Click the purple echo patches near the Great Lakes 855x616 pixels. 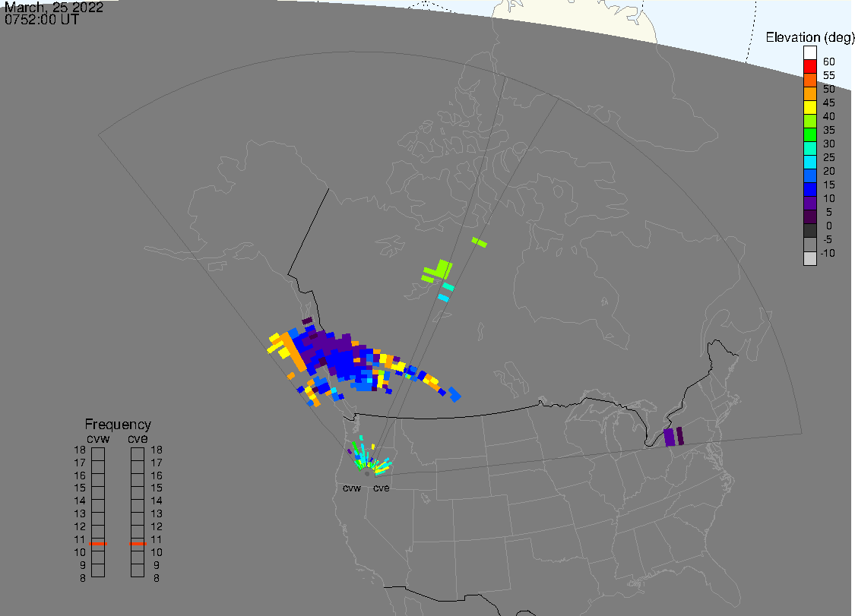point(673,437)
